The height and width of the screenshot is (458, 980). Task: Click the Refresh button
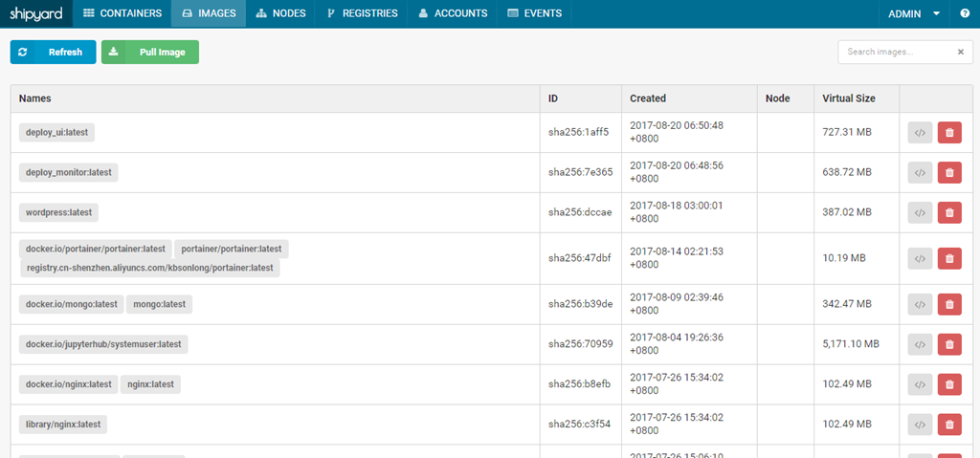click(54, 52)
